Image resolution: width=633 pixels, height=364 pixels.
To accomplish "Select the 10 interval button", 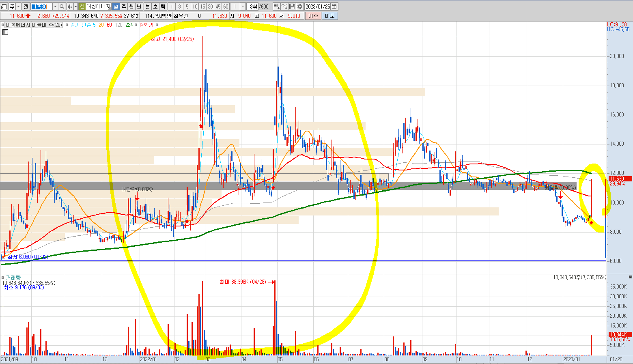I will 195,6.
